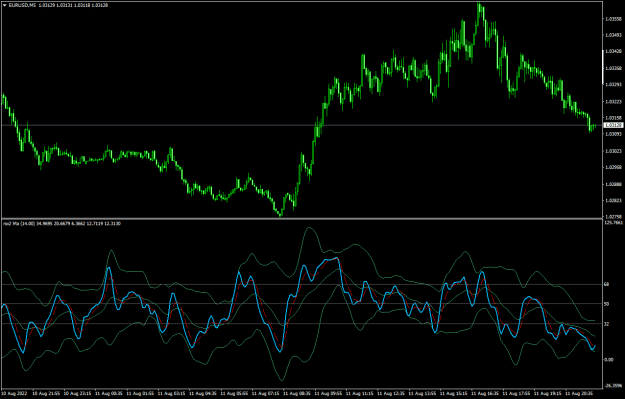The height and width of the screenshot is (399, 625).
Task: Click the EURUSD,M5 symbol title
Action: pyautogui.click(x=22, y=5)
